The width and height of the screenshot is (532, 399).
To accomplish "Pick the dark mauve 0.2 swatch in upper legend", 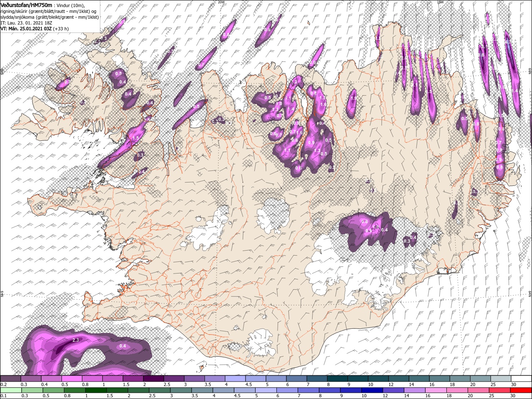I will tap(11, 379).
